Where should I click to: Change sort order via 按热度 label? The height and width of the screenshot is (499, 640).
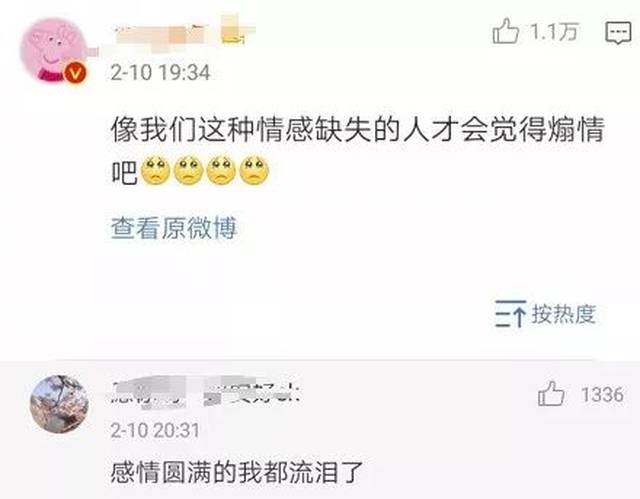pos(563,314)
